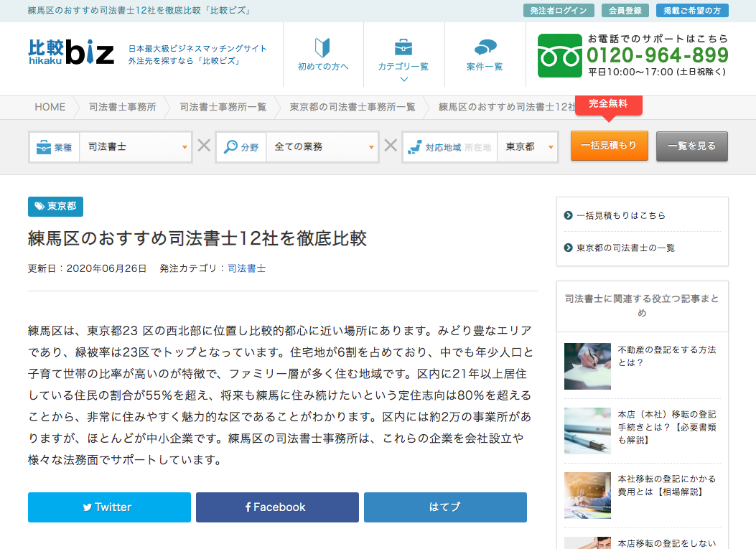This screenshot has width=756, height=549.
Task: Click the 業種 briefcase icon
Action: point(43,146)
